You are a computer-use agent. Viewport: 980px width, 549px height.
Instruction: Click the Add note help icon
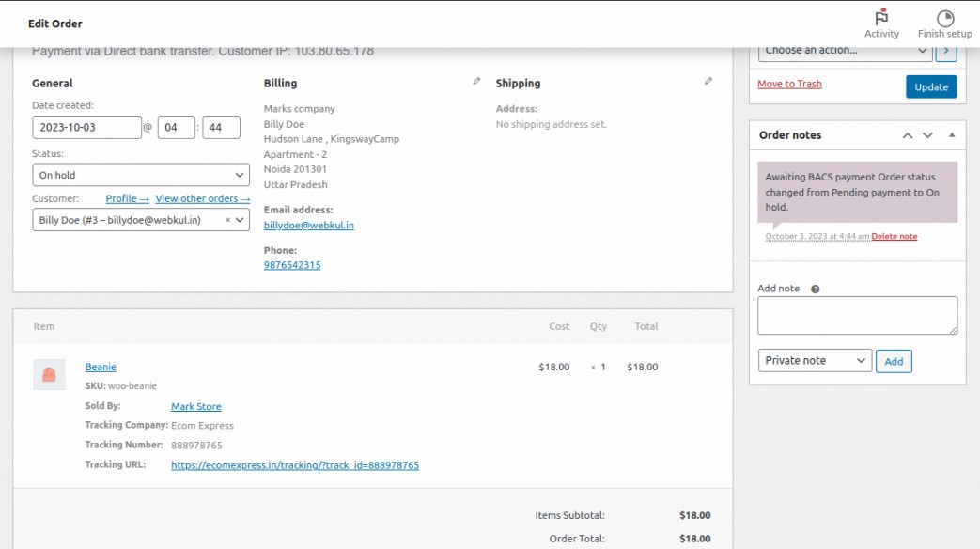coord(815,289)
